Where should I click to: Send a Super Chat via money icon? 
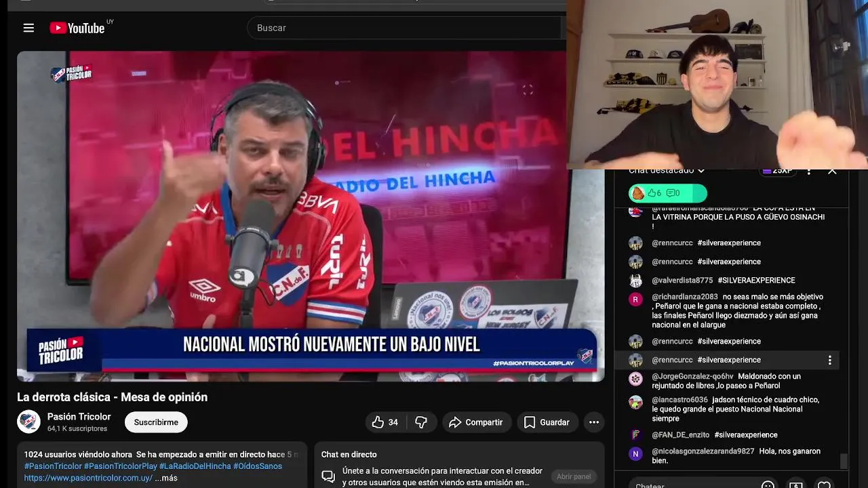[796, 485]
